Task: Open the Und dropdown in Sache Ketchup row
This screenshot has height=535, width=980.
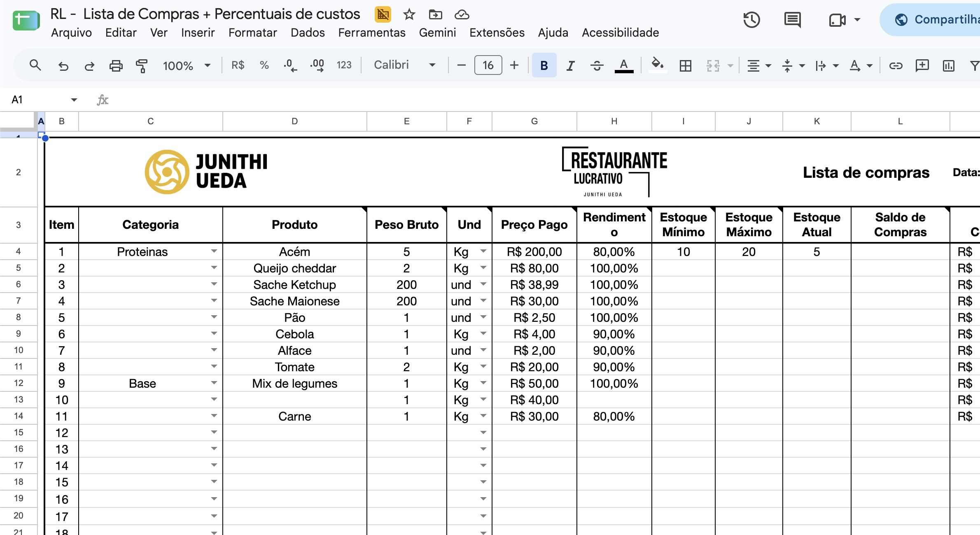Action: 483,284
